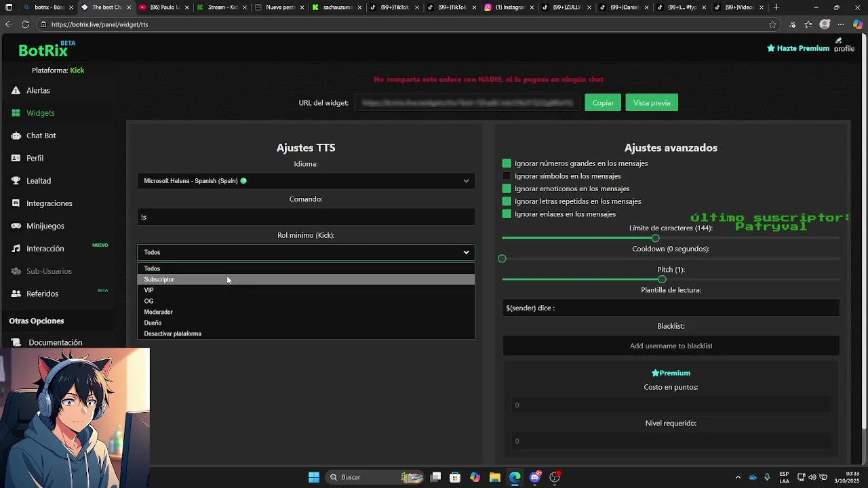Image resolution: width=868 pixels, height=488 pixels.
Task: Click the Plantilla de lectura field
Action: (671, 308)
